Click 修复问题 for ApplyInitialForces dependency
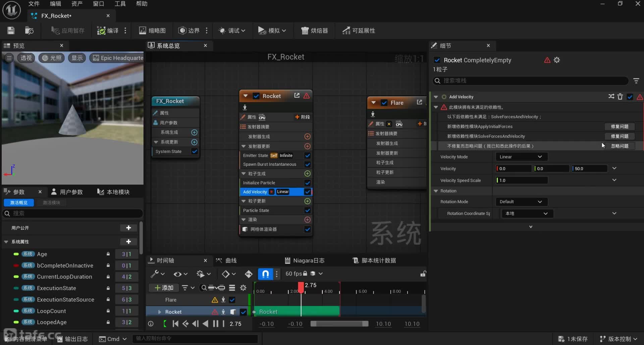The height and width of the screenshot is (345, 644). tap(619, 127)
